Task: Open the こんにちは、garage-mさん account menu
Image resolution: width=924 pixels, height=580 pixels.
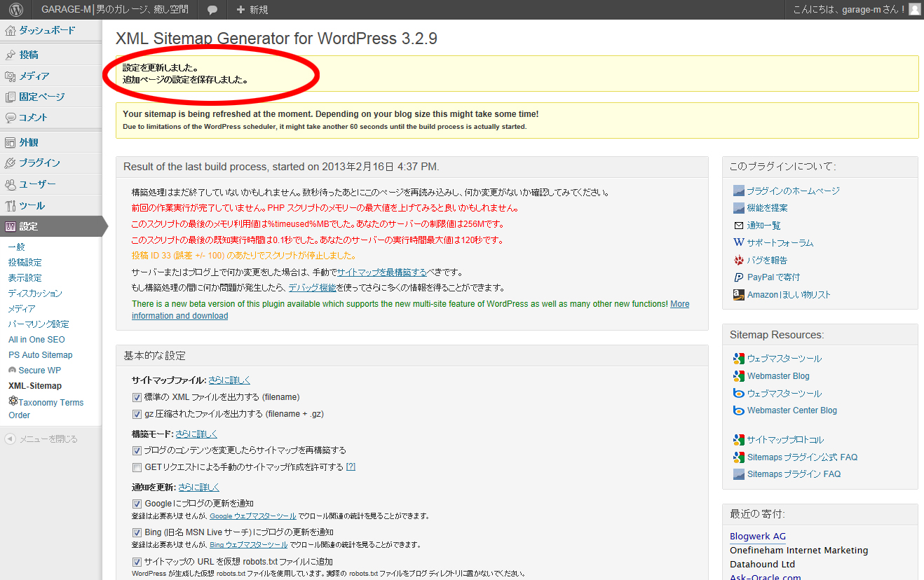Action: tap(857, 10)
